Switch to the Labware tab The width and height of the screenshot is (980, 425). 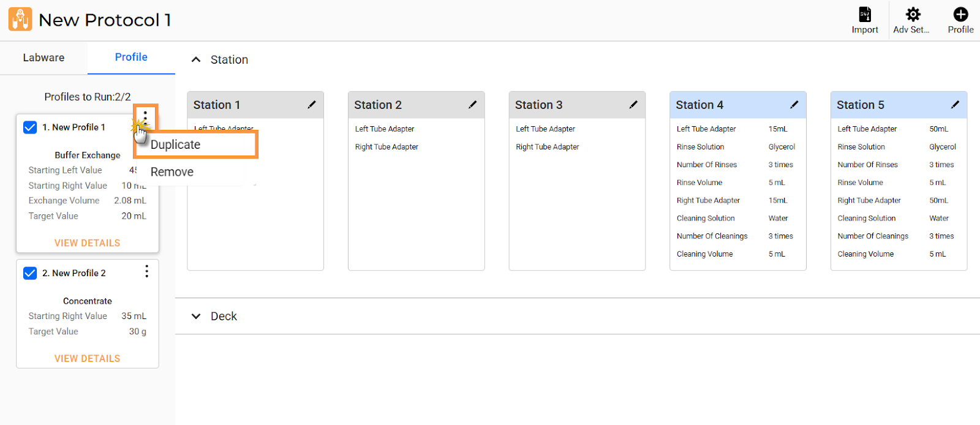point(43,58)
